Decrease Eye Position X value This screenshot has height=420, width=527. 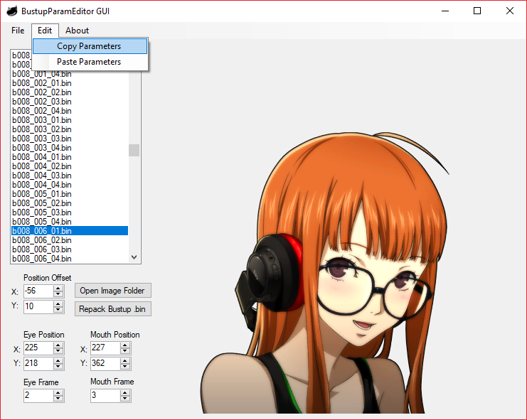(x=58, y=351)
